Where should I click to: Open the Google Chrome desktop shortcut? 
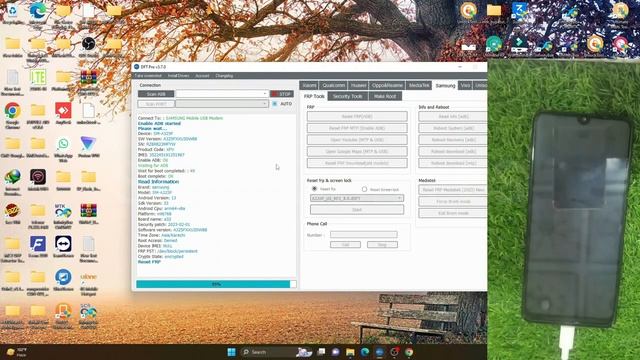click(13, 111)
